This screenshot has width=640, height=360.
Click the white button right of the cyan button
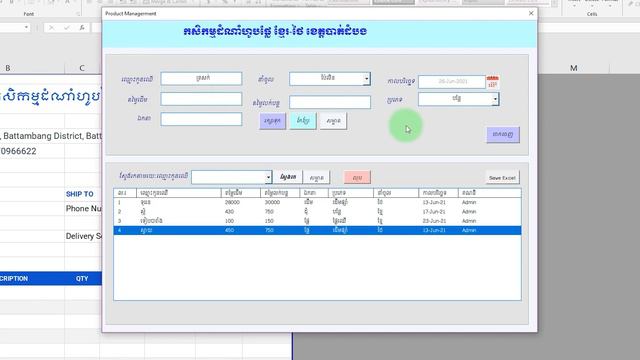click(x=333, y=121)
